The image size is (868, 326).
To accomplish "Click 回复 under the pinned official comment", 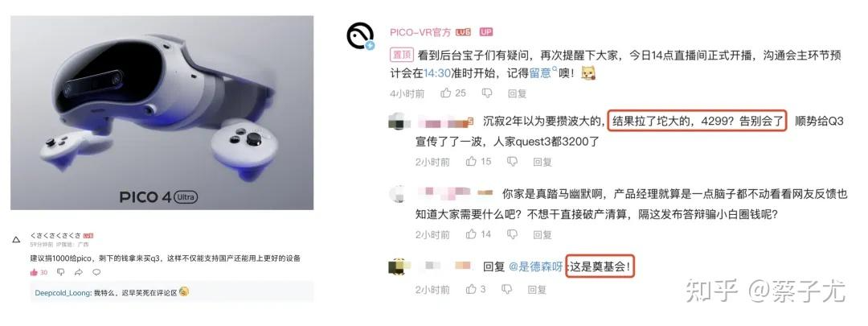I will pos(517,93).
